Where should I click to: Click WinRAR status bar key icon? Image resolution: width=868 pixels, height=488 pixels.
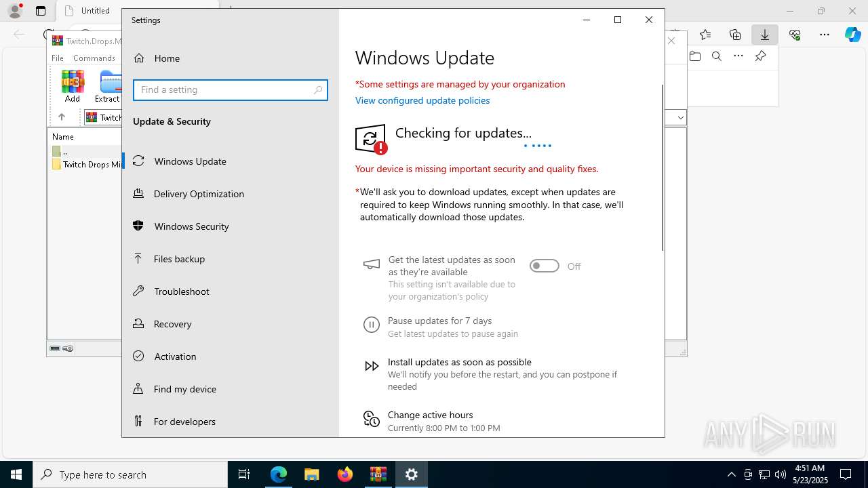point(68,348)
